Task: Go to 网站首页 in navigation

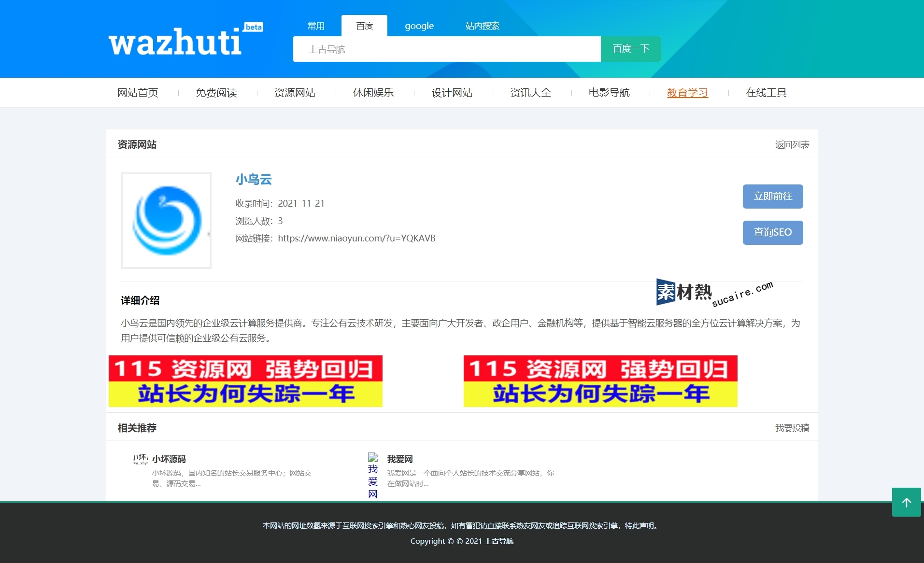Action: click(x=138, y=93)
